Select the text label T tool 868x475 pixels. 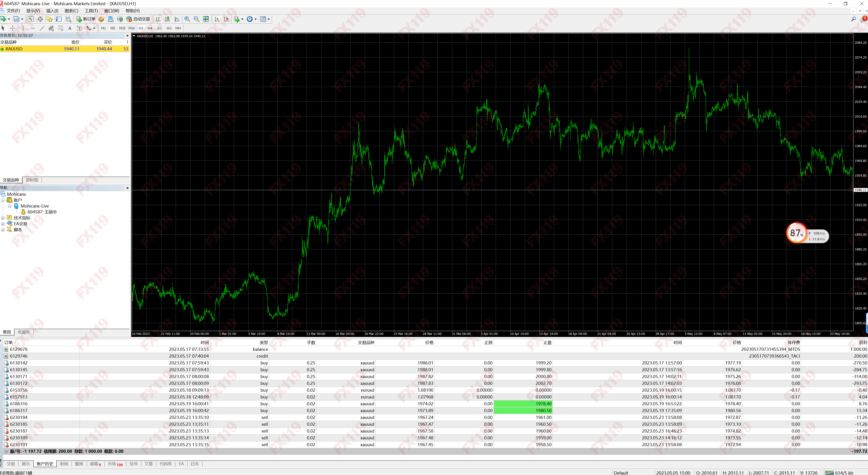coord(79,28)
